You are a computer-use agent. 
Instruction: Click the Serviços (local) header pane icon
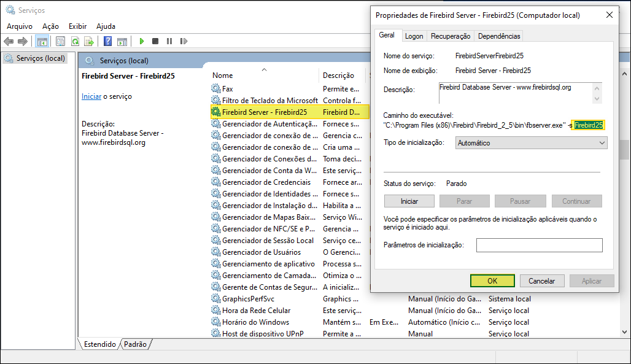tap(90, 61)
